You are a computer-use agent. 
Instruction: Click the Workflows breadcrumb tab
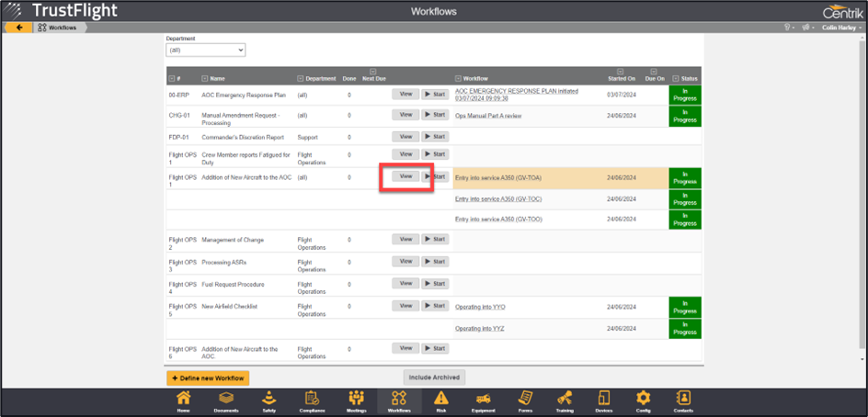tap(61, 28)
